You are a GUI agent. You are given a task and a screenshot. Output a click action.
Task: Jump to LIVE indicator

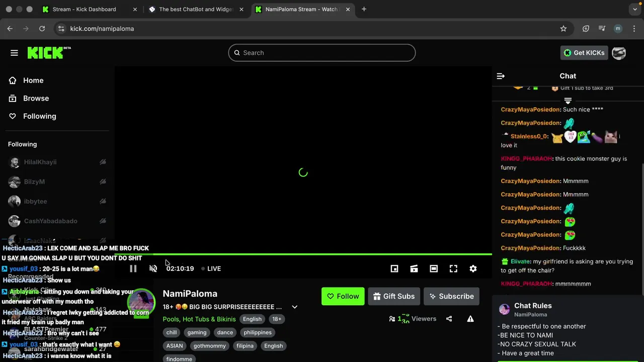211,268
